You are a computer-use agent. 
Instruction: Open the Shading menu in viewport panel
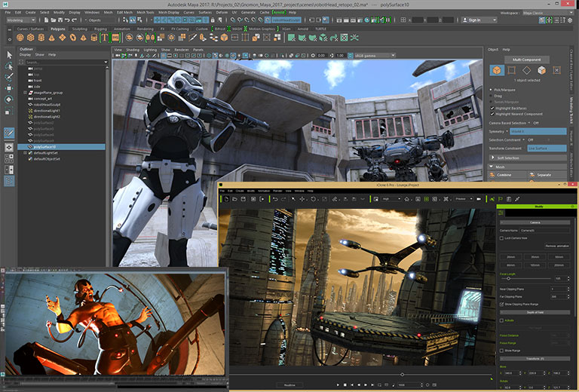pos(133,50)
